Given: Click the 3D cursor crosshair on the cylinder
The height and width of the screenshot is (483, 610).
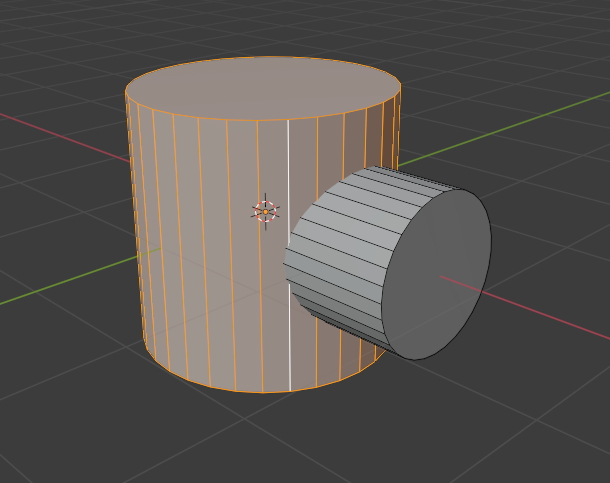Looking at the screenshot, I should pos(266,212).
